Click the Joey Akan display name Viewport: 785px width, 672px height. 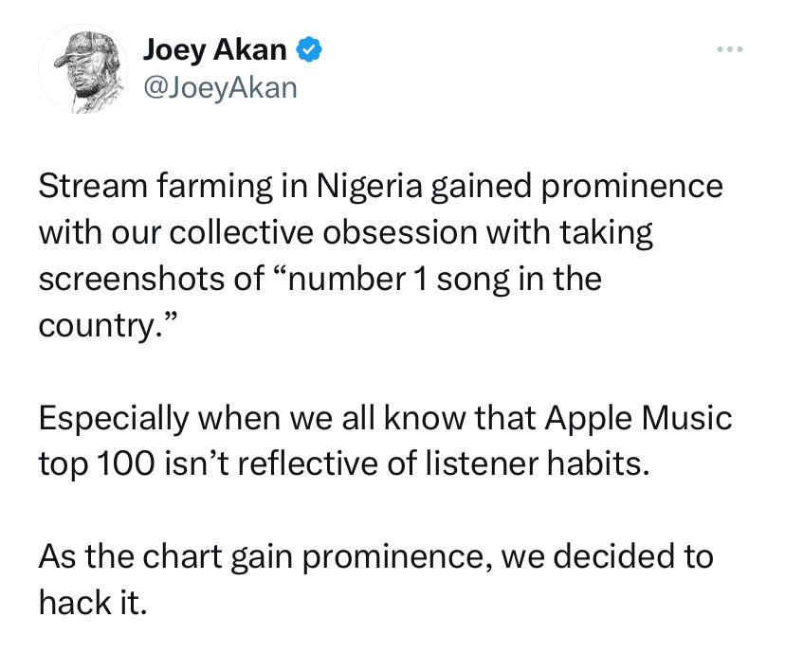click(x=215, y=49)
